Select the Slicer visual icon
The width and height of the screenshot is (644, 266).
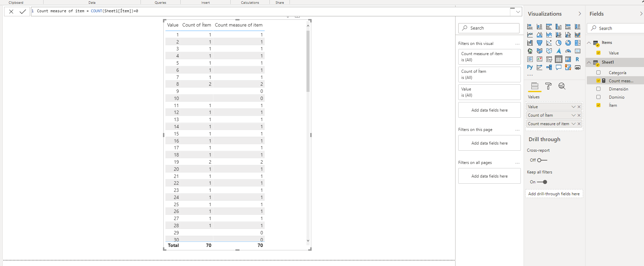pos(549,59)
